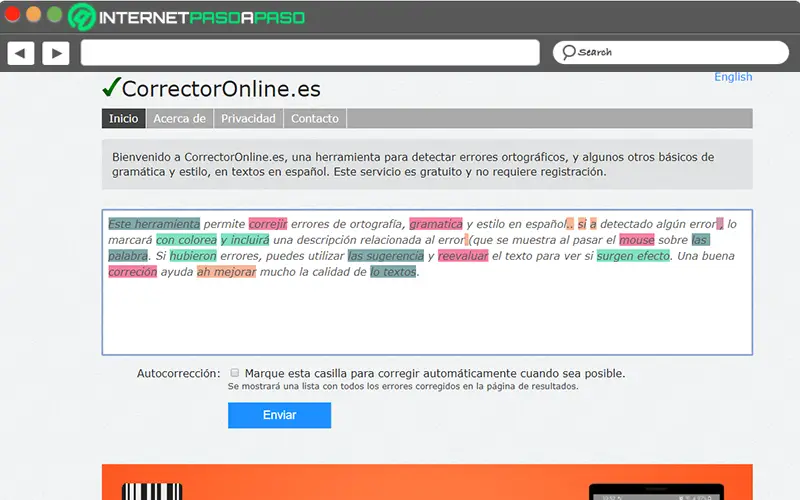This screenshot has height=500, width=800.
Task: Click the highlighted phrase 'lo textos'
Action: coord(393,271)
